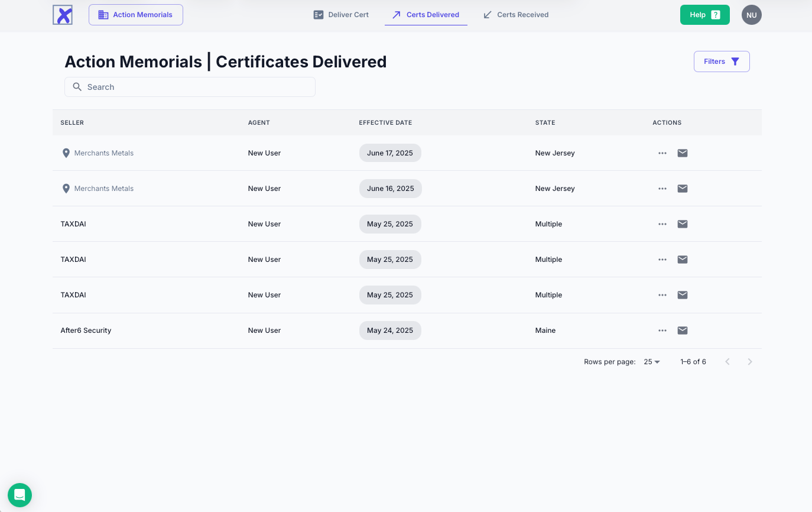This screenshot has height=512, width=812.
Task: Click the email icon for the June 16 certificate
Action: (682, 189)
